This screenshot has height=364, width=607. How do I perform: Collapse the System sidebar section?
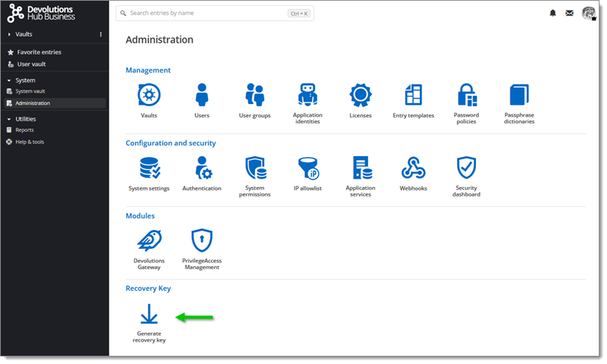(9, 81)
